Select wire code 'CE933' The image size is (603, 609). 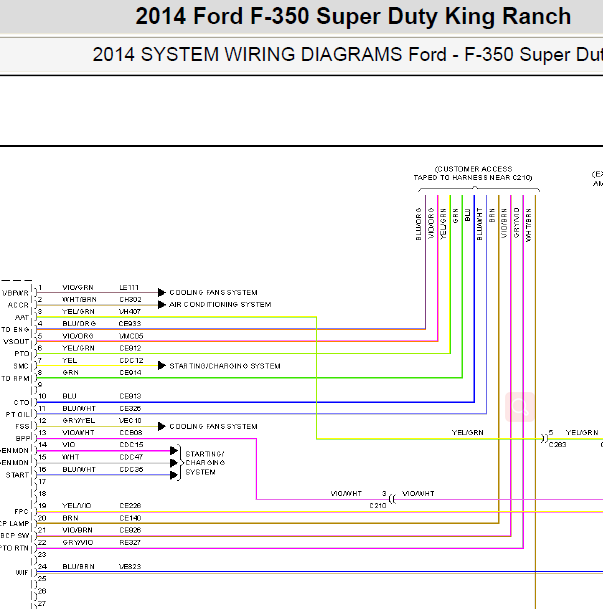[130, 324]
